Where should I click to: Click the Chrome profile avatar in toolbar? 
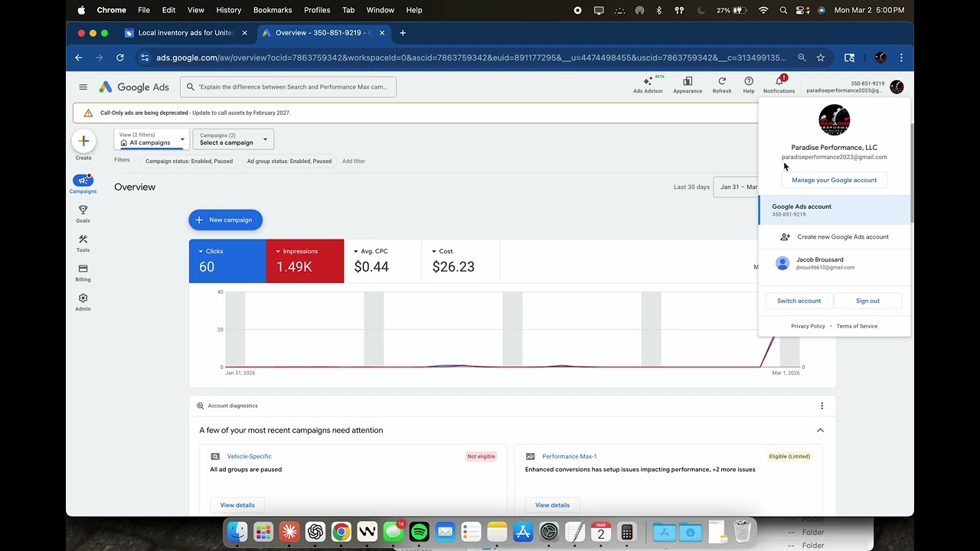click(880, 57)
